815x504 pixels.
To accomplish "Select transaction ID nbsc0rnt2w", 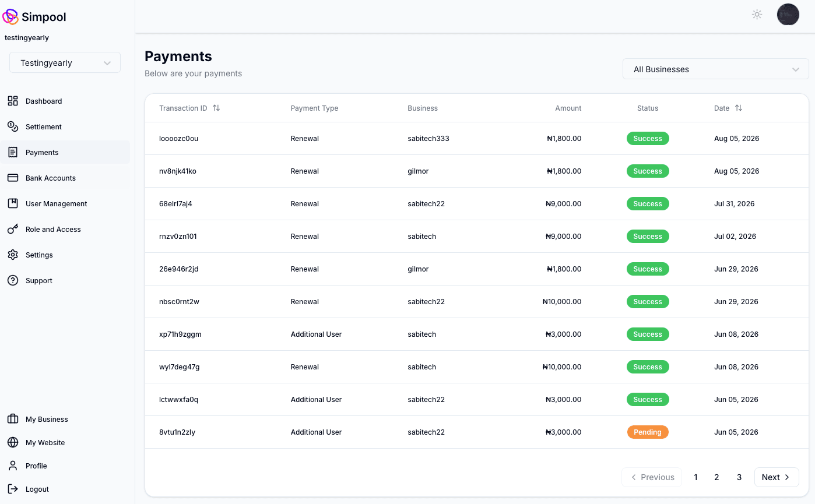I will tap(179, 301).
